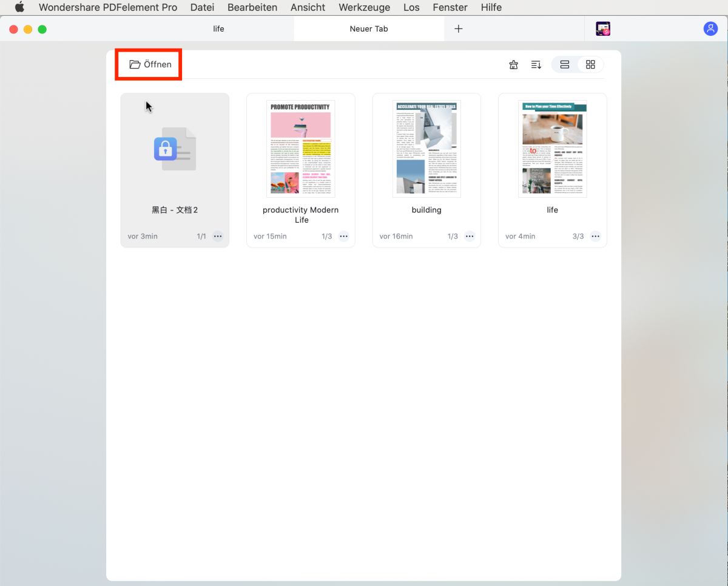The height and width of the screenshot is (586, 728).
Task: Switch to grid view
Action: [590, 64]
